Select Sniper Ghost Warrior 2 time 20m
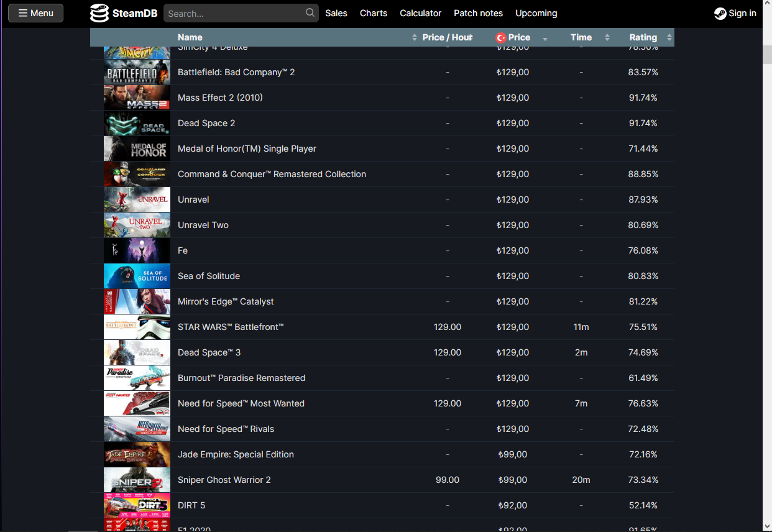 coord(581,480)
